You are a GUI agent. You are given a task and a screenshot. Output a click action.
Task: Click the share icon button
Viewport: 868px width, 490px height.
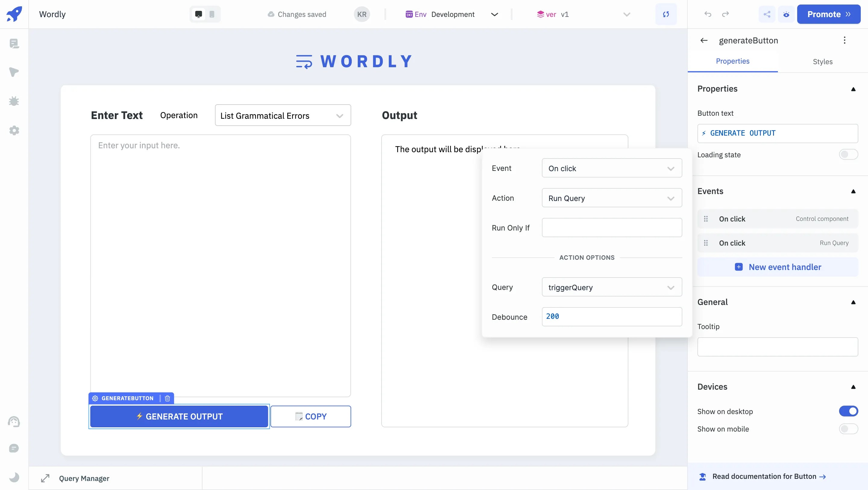(x=767, y=14)
